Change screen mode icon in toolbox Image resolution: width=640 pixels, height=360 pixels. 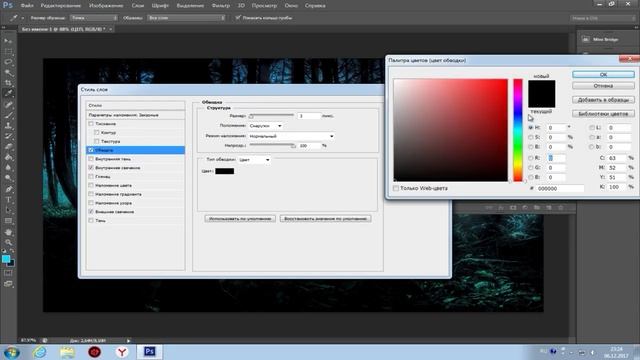click(x=8, y=284)
